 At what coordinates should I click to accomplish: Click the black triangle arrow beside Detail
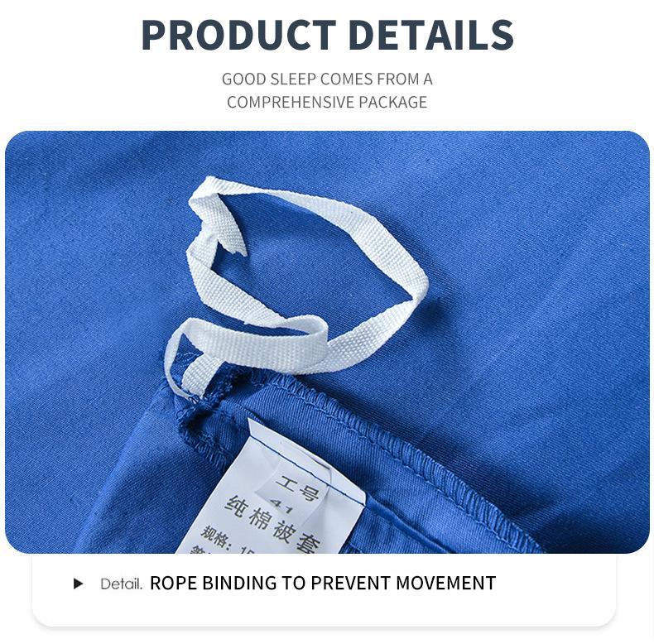(x=78, y=583)
